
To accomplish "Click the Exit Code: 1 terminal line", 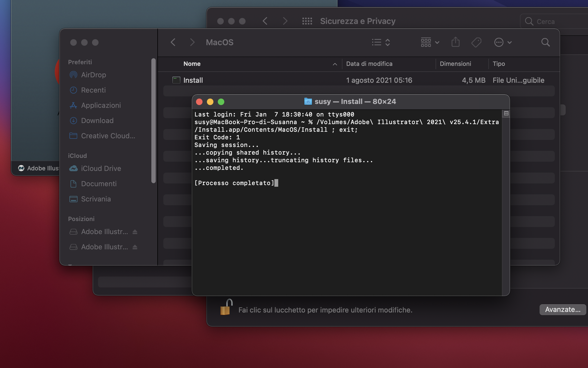I will pos(217,137).
